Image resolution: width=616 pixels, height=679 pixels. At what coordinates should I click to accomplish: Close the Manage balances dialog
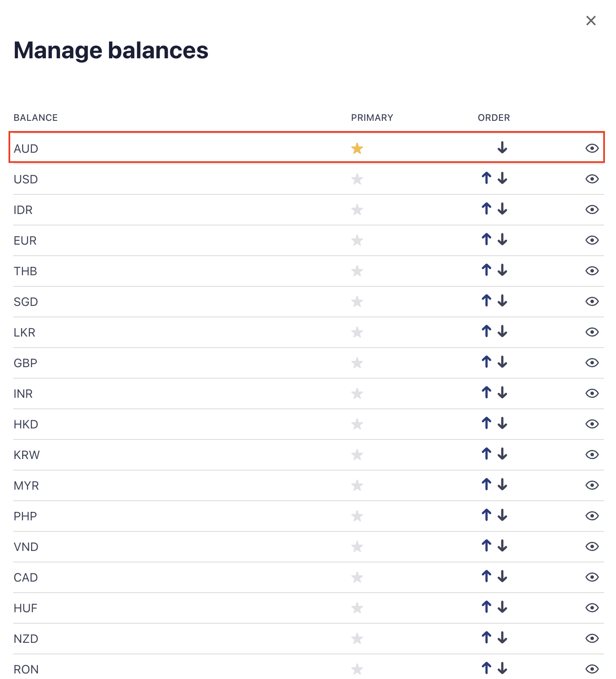click(x=591, y=20)
